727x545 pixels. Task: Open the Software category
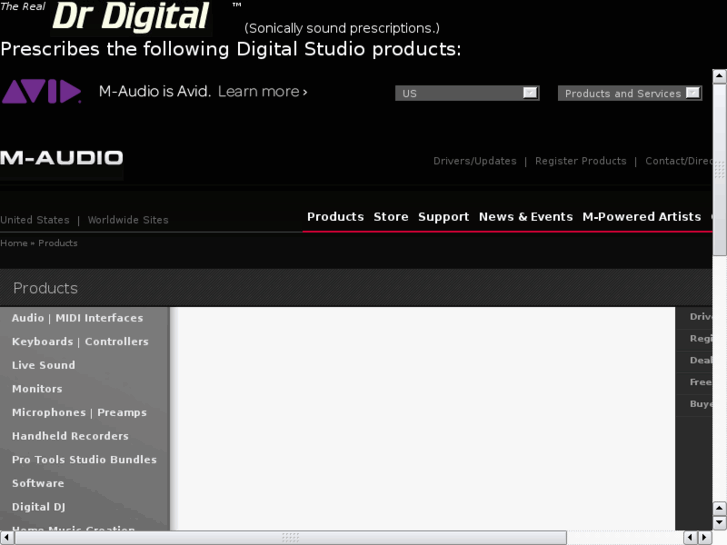(38, 483)
